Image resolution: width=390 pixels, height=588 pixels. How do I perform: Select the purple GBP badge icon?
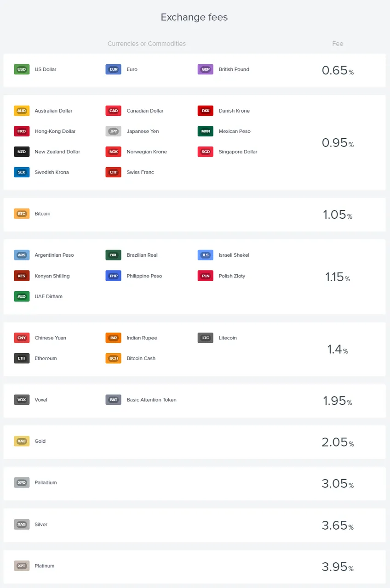coord(205,69)
